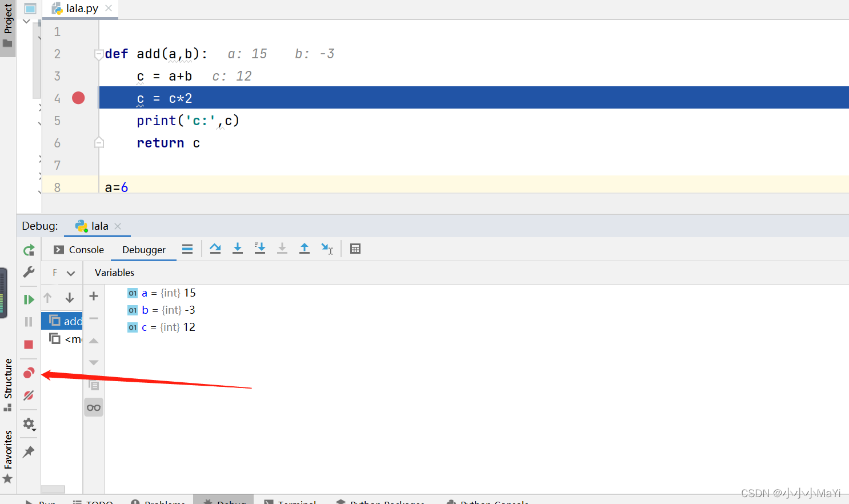Select the <module> stack frame
This screenshot has height=504, width=849.
(62, 339)
